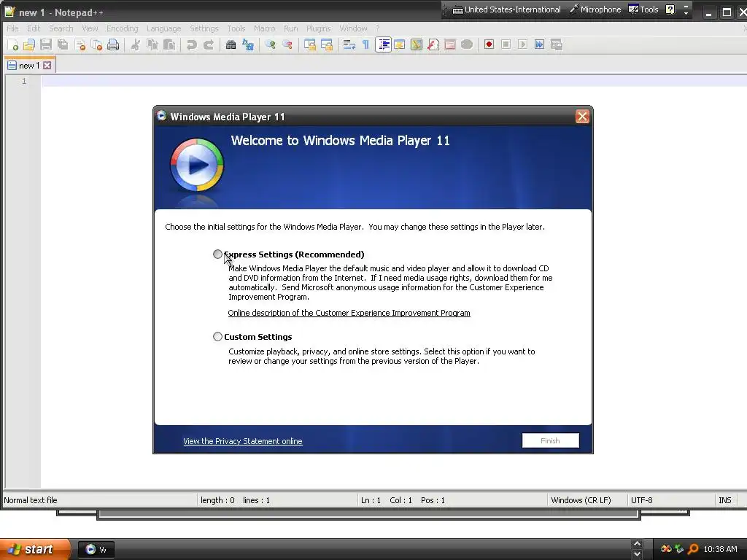
Task: Open the Plugins menu in Notepad++
Action: click(x=318, y=28)
